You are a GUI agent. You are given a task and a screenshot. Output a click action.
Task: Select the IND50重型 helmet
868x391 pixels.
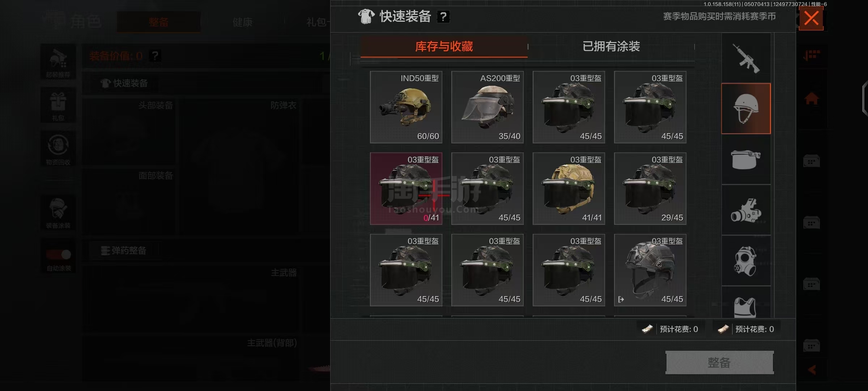click(406, 107)
